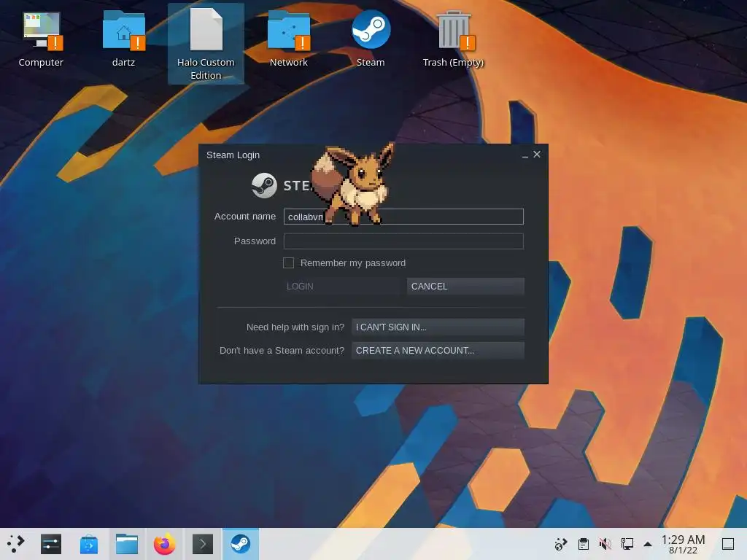Click the show desktop button in the panel

pos(728,544)
